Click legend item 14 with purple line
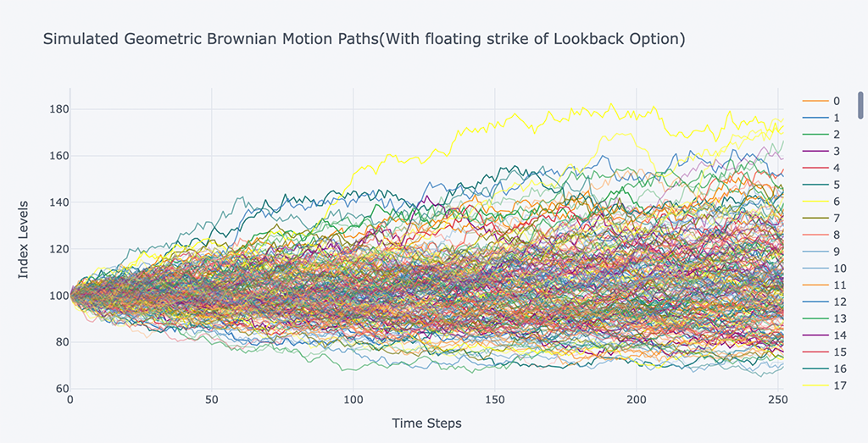This screenshot has height=443, width=868. coord(839,335)
